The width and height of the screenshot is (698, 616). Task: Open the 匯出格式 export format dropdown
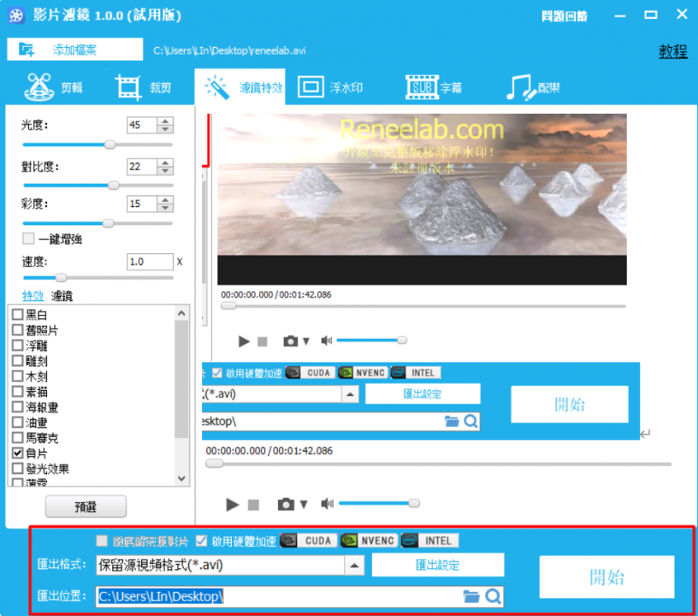tap(354, 566)
